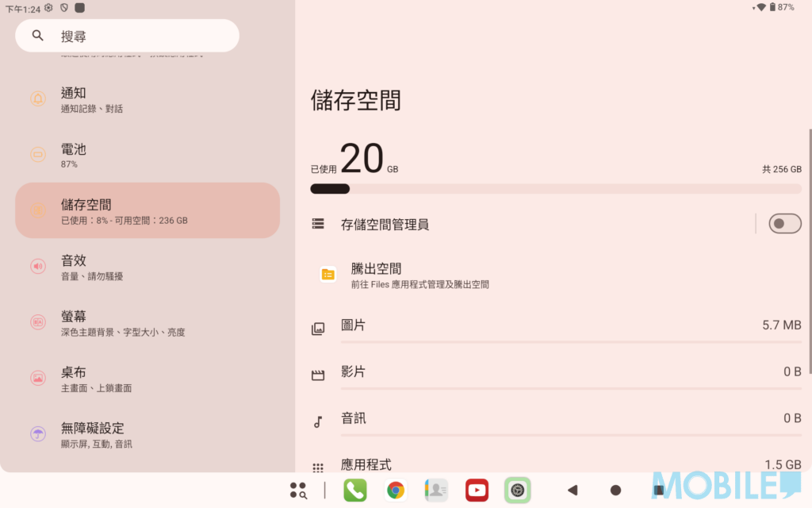This screenshot has width=812, height=508.
Task: Click the Settings app icon in taskbar
Action: point(517,490)
